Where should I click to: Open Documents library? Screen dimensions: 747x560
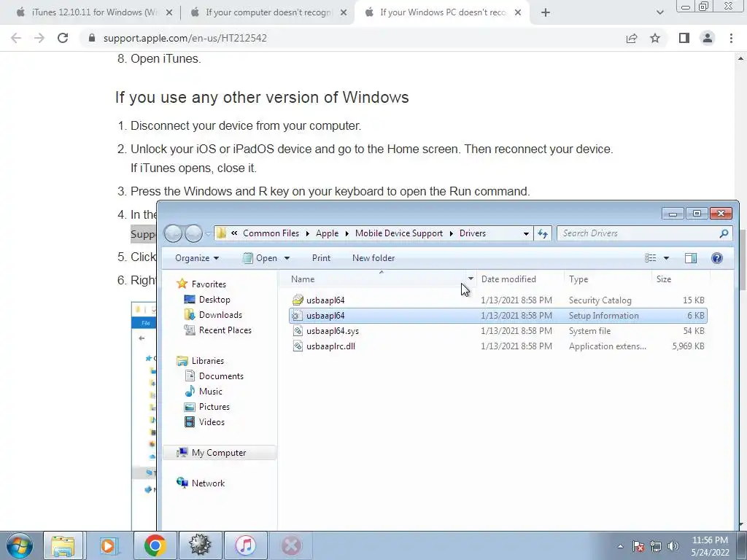pyautogui.click(x=221, y=376)
